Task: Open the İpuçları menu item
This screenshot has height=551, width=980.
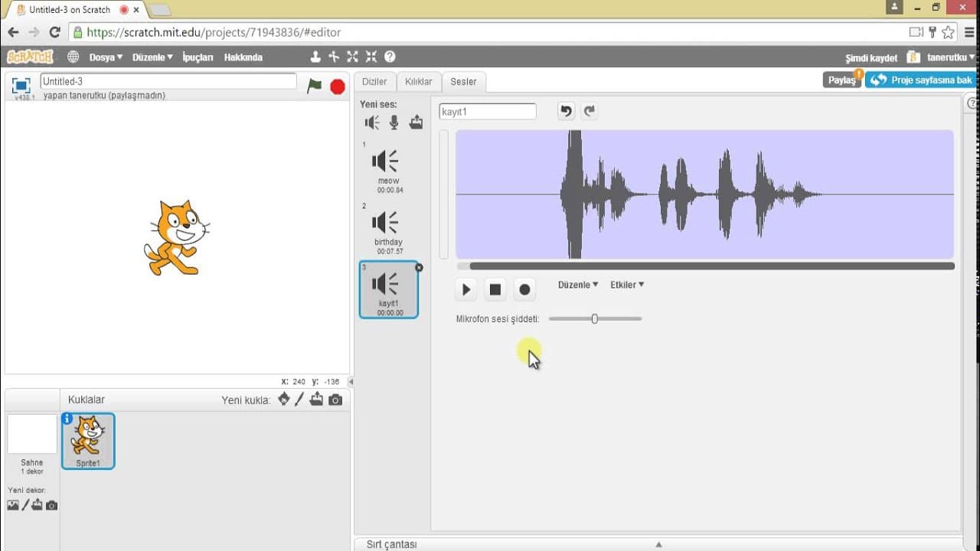Action: pyautogui.click(x=198, y=57)
